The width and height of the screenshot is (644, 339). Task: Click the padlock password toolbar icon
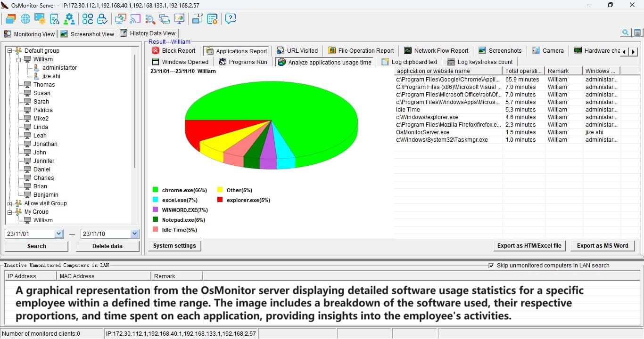[102, 19]
